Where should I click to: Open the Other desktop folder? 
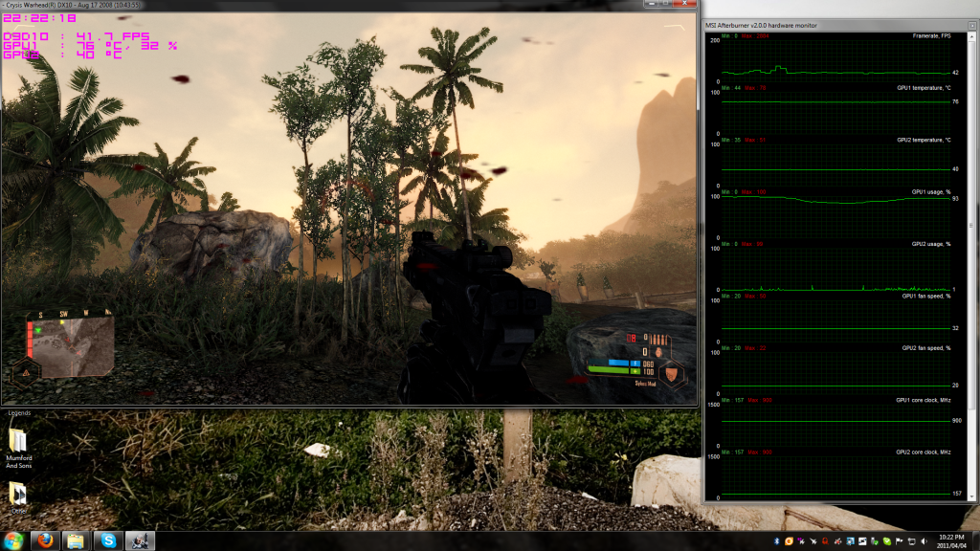click(x=18, y=497)
